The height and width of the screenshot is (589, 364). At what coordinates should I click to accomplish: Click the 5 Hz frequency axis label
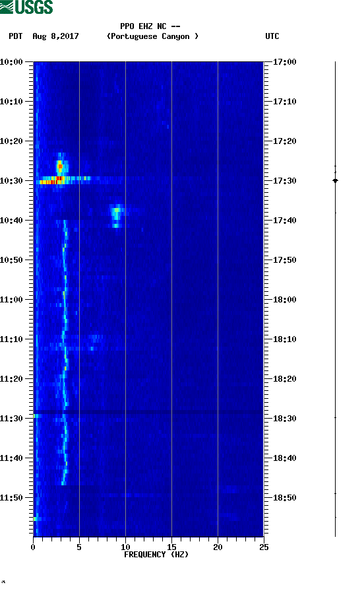pos(79,547)
